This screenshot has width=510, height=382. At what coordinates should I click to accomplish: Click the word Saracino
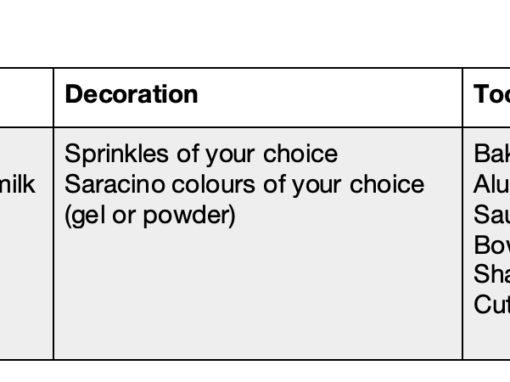[x=115, y=184]
